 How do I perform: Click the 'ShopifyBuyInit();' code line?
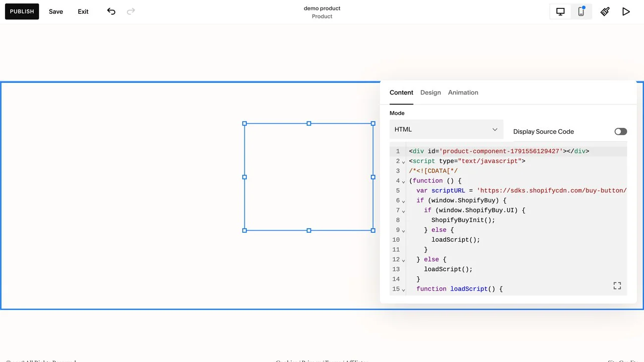pyautogui.click(x=463, y=220)
